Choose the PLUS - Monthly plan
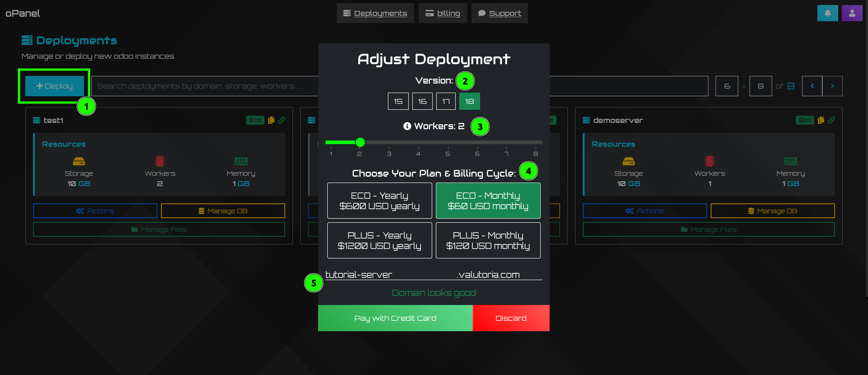This screenshot has width=868, height=375. pos(488,240)
